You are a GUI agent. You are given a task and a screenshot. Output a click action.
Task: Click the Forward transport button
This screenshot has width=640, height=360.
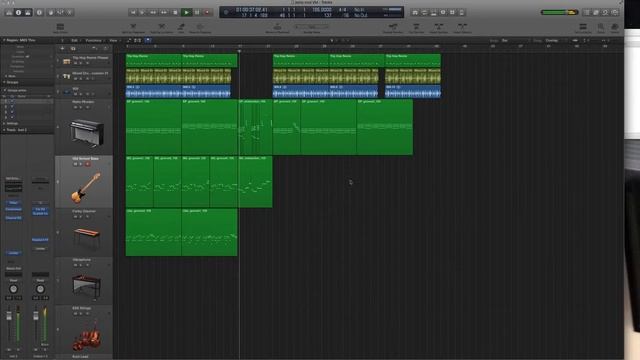164,13
